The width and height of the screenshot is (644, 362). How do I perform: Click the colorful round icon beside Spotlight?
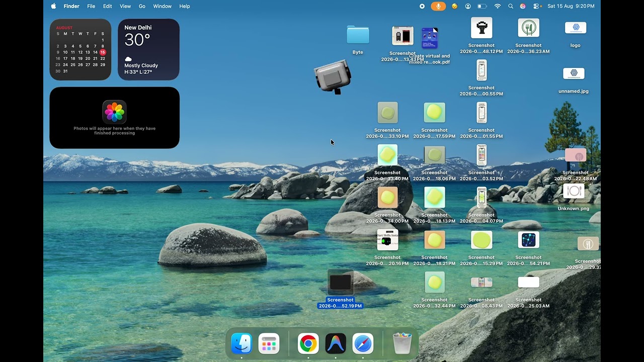tap(523, 6)
